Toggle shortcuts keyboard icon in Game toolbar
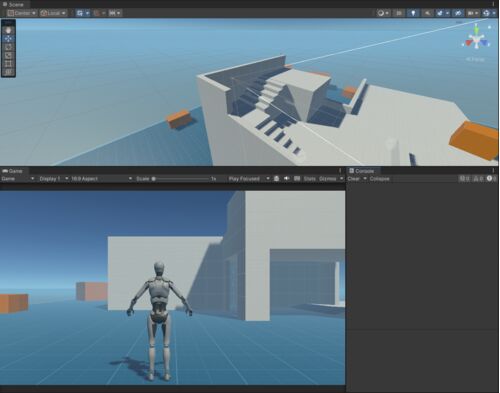Image resolution: width=500 pixels, height=393 pixels. click(x=297, y=179)
